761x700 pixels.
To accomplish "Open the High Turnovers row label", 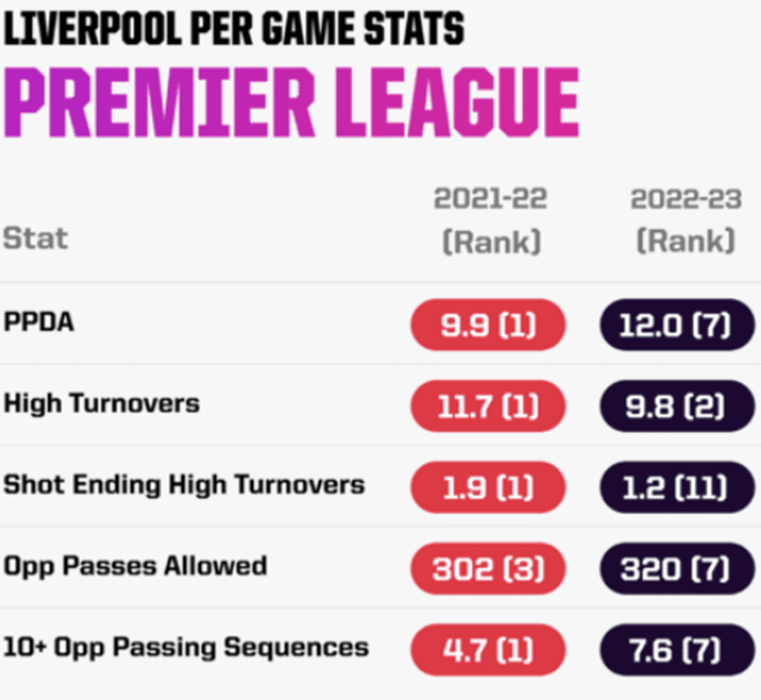I will pos(101,404).
